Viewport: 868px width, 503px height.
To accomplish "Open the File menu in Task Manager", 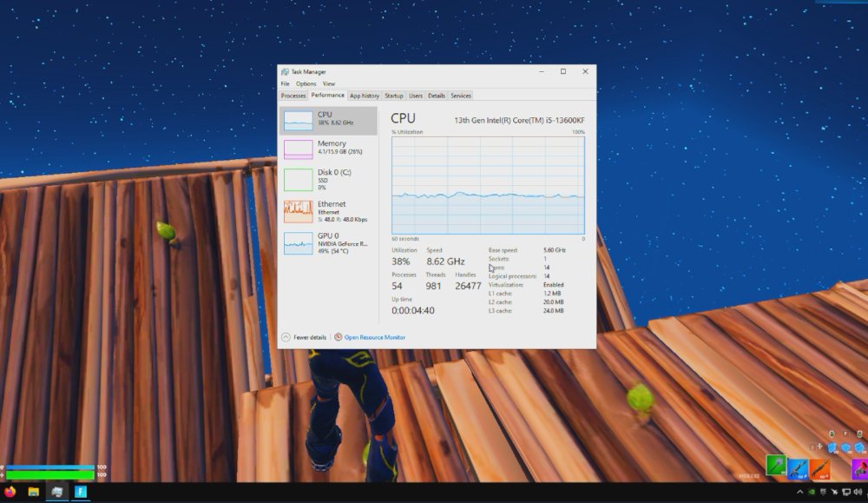I will [x=285, y=83].
